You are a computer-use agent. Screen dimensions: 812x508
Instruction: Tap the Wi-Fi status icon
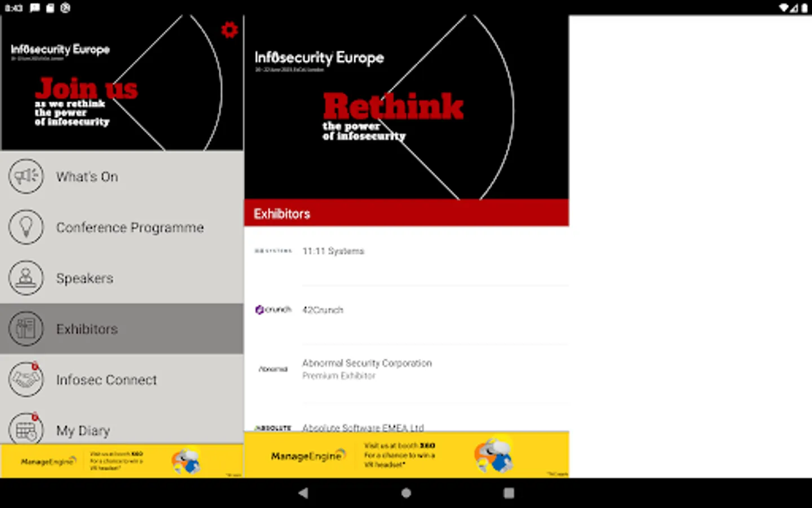[x=784, y=8]
